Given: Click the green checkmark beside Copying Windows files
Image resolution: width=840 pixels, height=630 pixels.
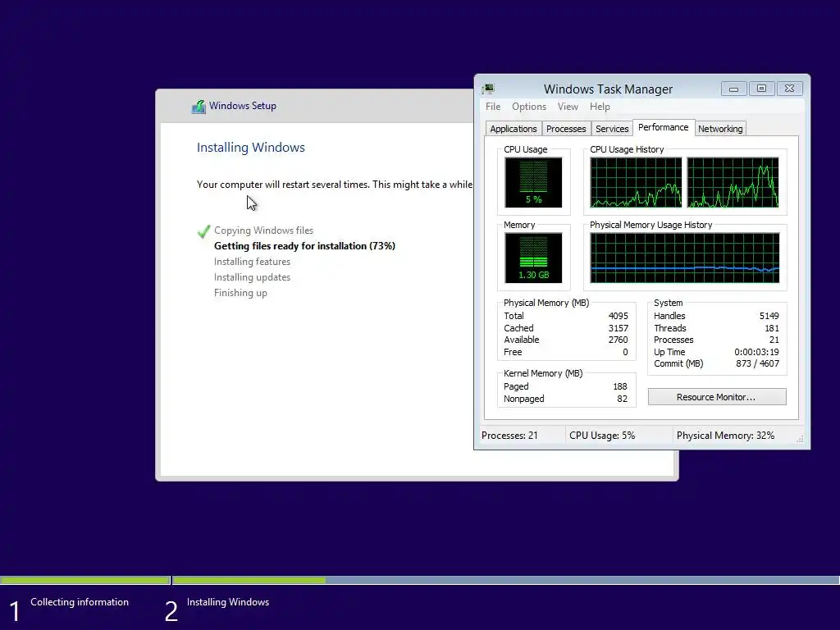Looking at the screenshot, I should point(203,231).
